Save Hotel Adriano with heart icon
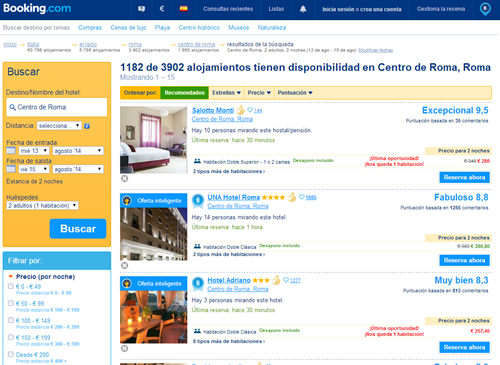 [x=286, y=280]
